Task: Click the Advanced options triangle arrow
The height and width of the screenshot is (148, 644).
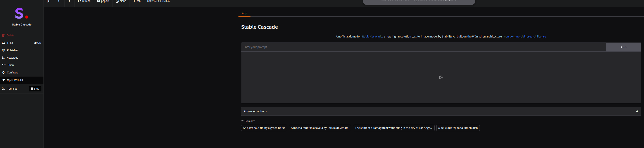Action: tap(637, 111)
